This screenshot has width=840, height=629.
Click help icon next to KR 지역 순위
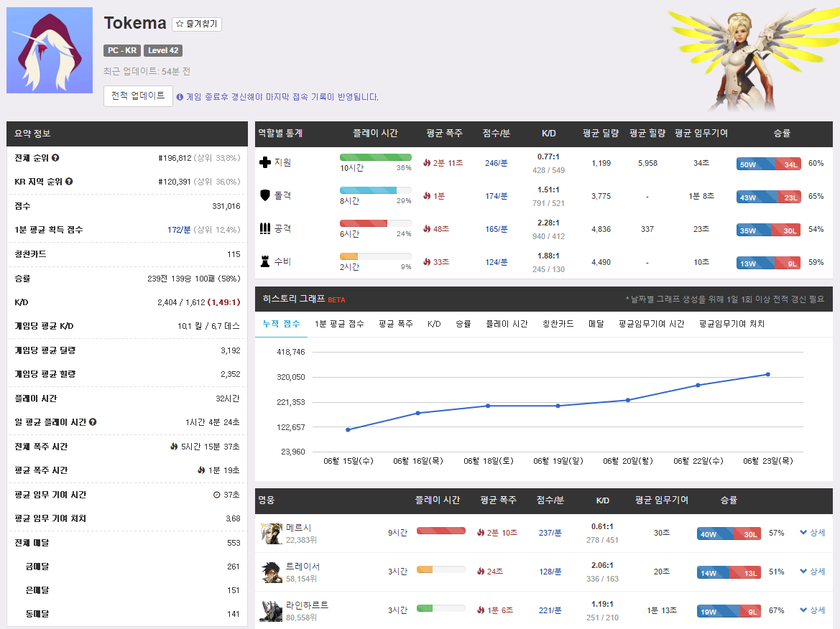[69, 182]
